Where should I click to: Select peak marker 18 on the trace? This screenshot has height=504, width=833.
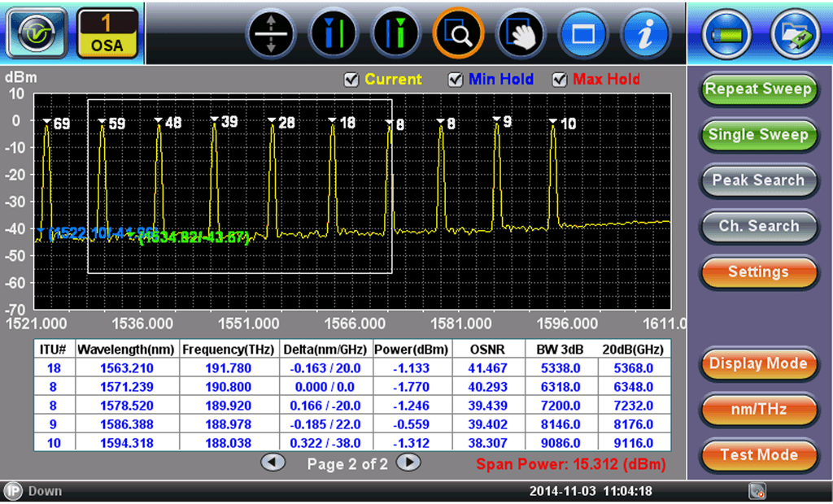(342, 124)
